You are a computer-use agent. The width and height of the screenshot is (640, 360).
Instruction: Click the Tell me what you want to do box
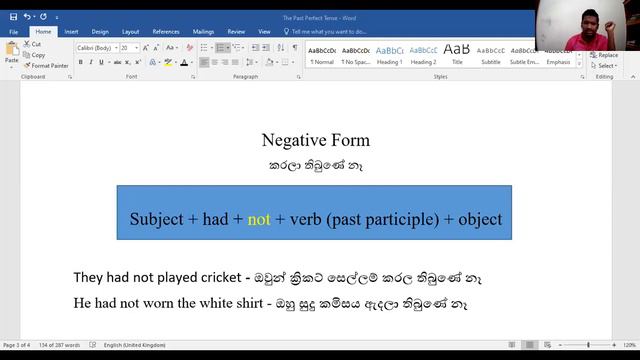click(325, 32)
